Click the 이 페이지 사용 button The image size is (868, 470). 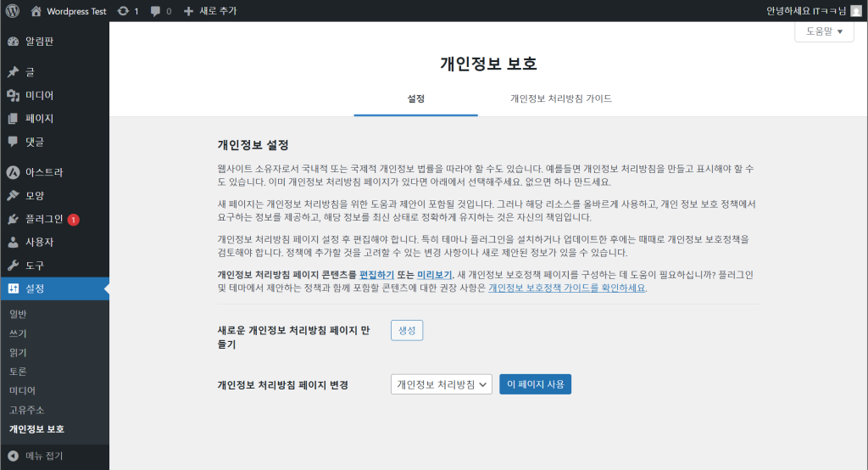pyautogui.click(x=536, y=384)
